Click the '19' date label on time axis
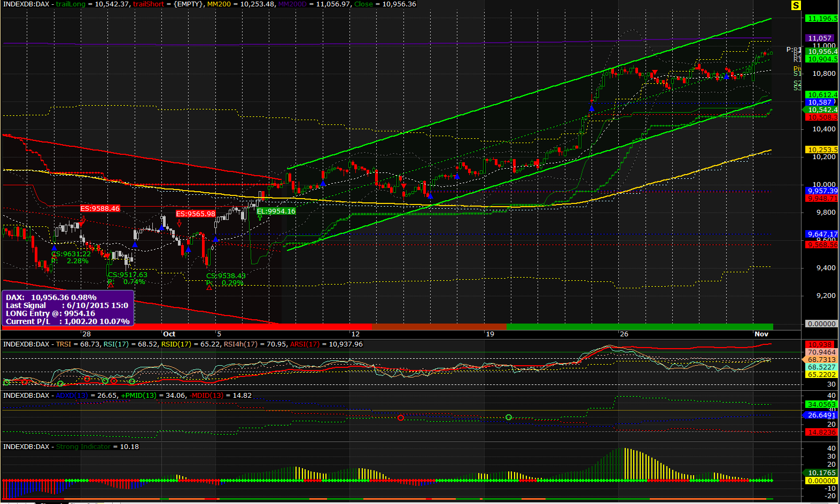840x504 pixels. [x=489, y=334]
